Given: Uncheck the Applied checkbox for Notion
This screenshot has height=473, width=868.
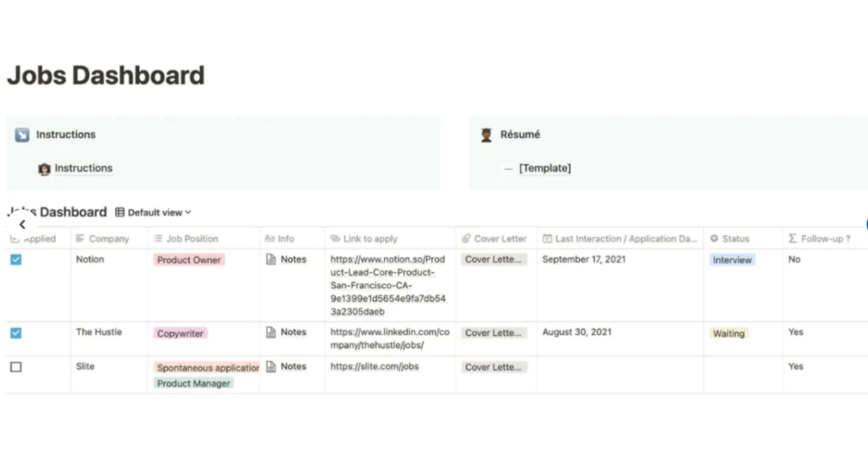Looking at the screenshot, I should (x=15, y=259).
